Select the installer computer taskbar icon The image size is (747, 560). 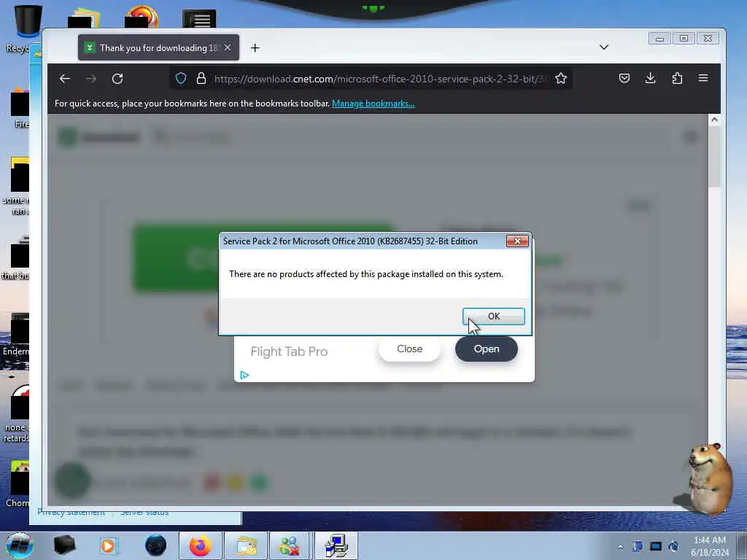(336, 545)
